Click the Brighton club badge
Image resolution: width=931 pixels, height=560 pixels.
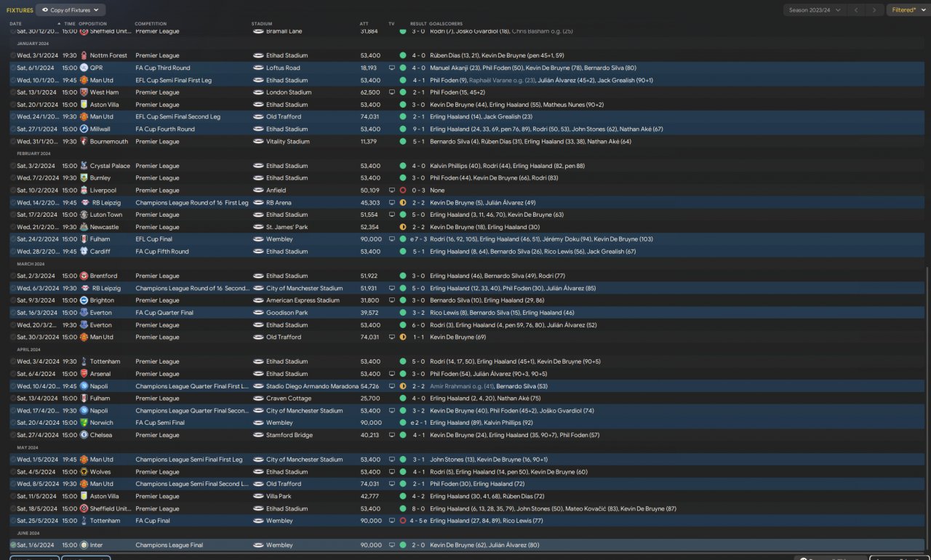(84, 300)
